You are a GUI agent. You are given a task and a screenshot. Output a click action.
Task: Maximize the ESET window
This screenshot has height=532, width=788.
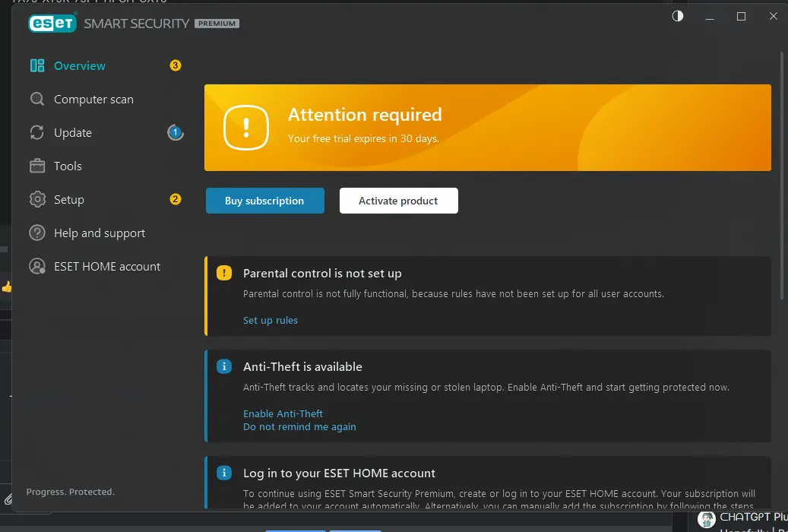(x=741, y=17)
